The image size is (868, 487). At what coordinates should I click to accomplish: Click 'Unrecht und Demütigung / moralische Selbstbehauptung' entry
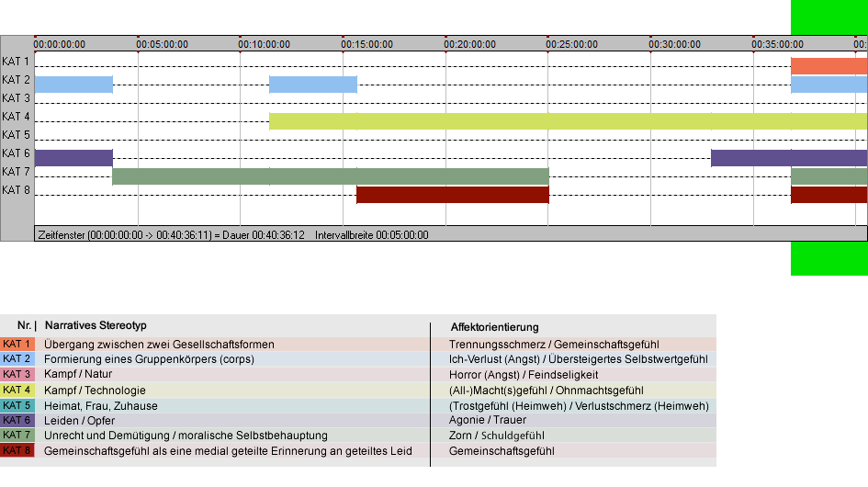186,436
